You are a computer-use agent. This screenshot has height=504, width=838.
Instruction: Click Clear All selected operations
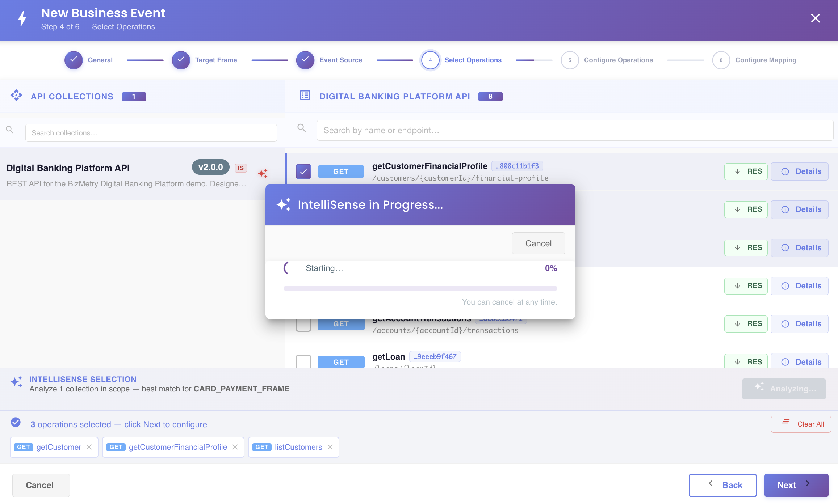(x=801, y=424)
